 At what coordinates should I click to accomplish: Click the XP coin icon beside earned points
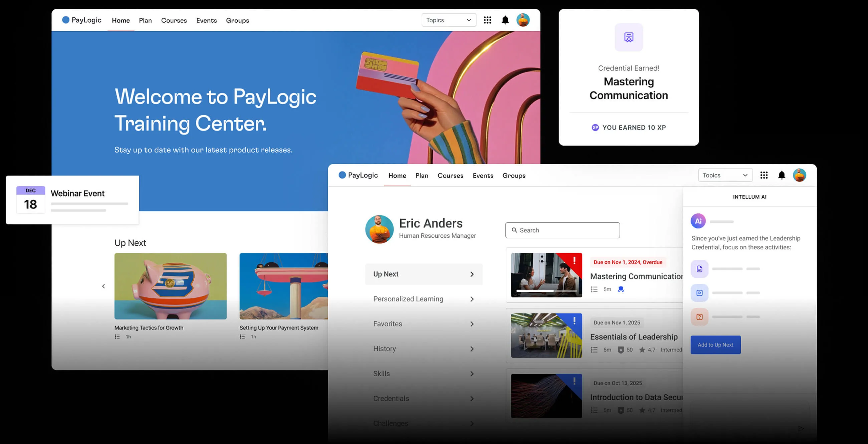(595, 127)
